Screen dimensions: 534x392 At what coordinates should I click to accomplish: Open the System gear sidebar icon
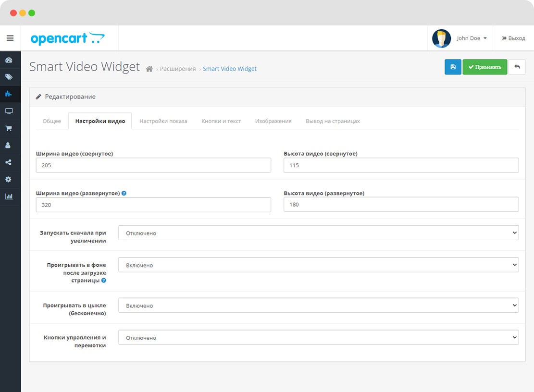tap(9, 179)
